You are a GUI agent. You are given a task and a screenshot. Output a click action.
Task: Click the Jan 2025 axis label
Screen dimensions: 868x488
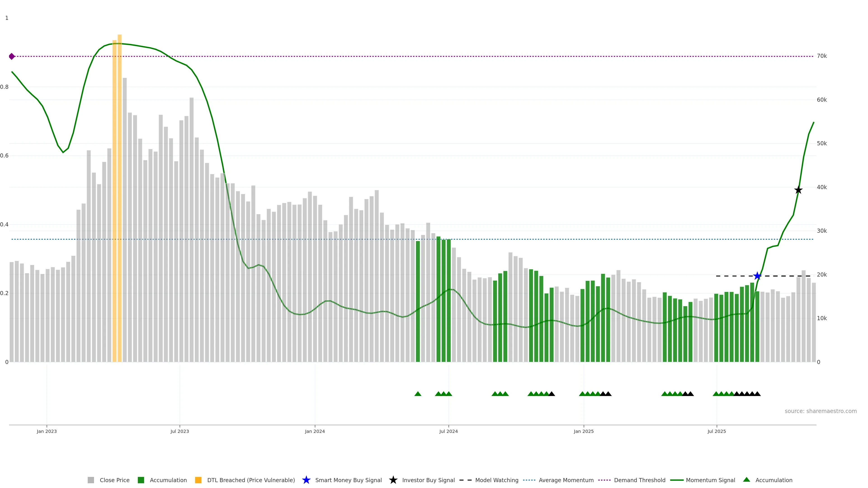click(x=584, y=431)
